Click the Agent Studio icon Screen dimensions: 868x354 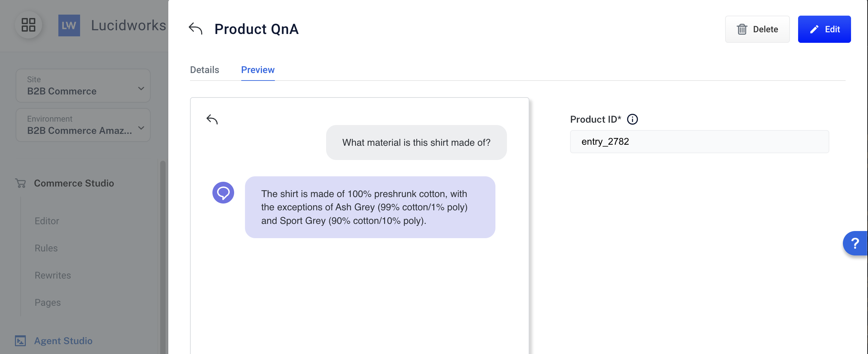20,341
